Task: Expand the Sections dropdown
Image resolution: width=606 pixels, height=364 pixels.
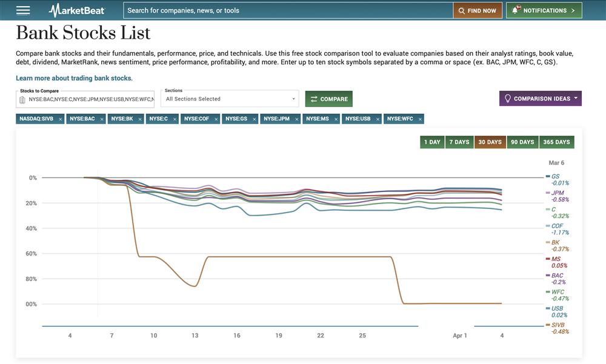Action: pyautogui.click(x=230, y=99)
